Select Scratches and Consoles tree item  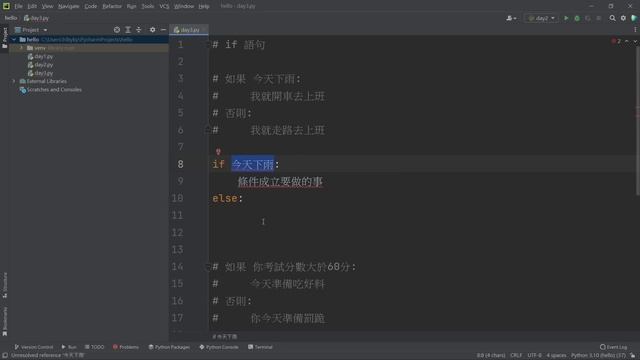(x=51, y=90)
